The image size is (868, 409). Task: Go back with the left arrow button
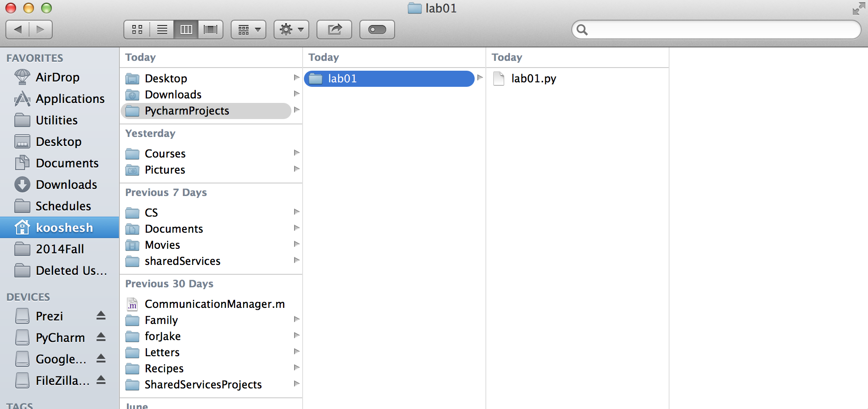coord(17,30)
